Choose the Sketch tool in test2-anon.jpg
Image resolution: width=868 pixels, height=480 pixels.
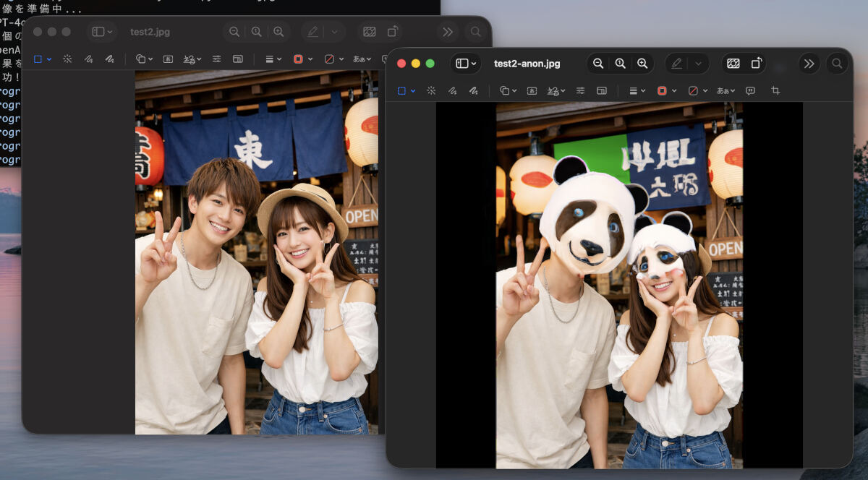pyautogui.click(x=452, y=90)
